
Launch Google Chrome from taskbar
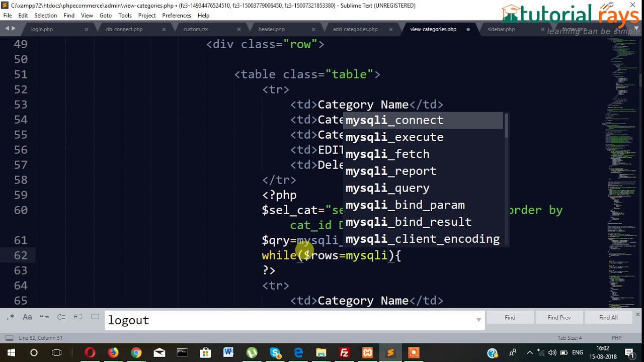click(x=136, y=352)
